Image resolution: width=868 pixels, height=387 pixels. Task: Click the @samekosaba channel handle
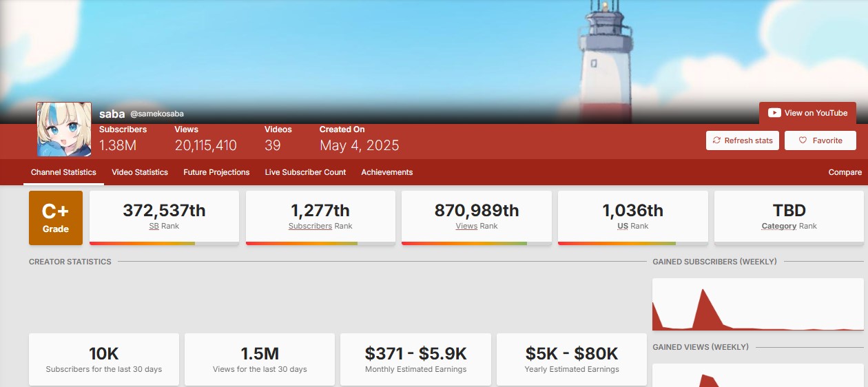tap(157, 114)
